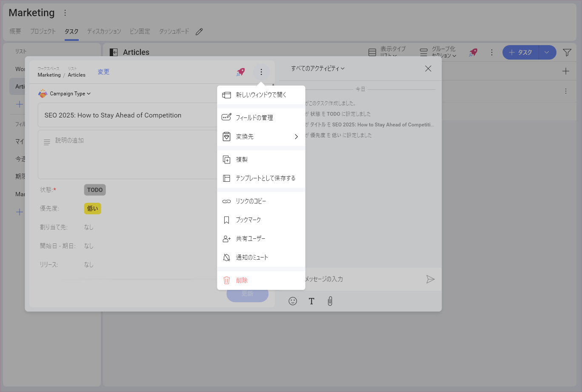Open 表示タイプ view type dropdown
582x392 pixels.
387,52
